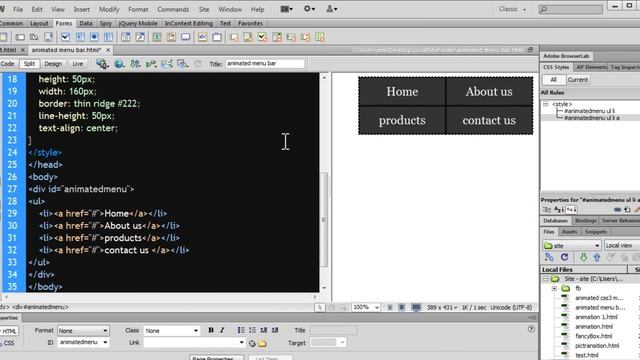Select the Select tool in status bar
Image resolution: width=640 pixels, height=360 pixels.
(320, 307)
